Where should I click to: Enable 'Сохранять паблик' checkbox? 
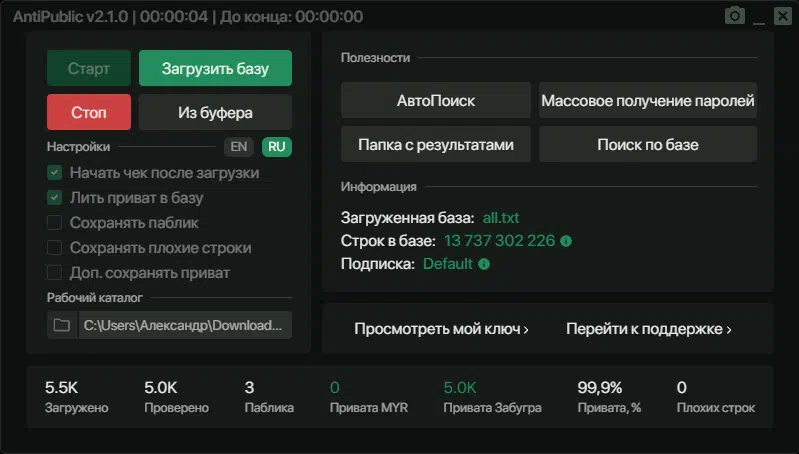[x=55, y=223]
